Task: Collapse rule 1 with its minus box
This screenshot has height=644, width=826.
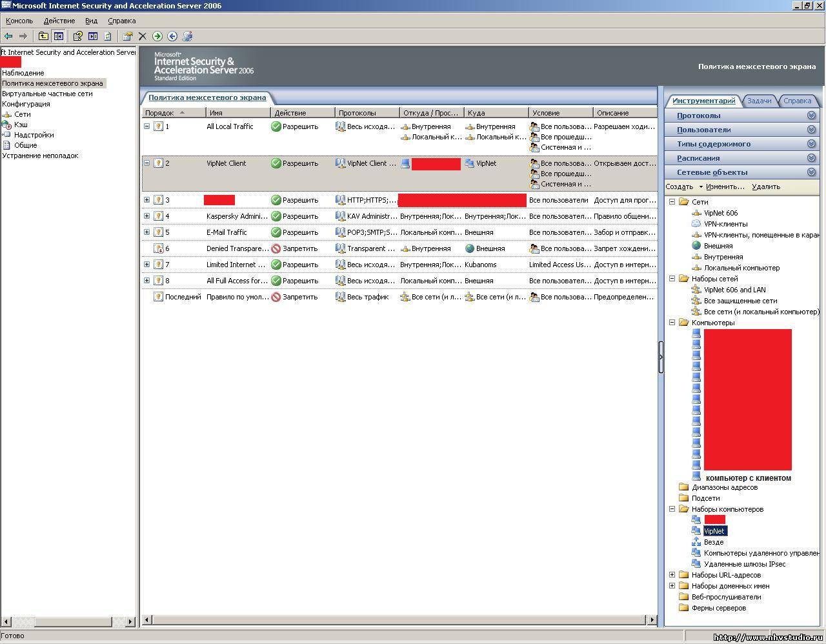Action: 146,126
